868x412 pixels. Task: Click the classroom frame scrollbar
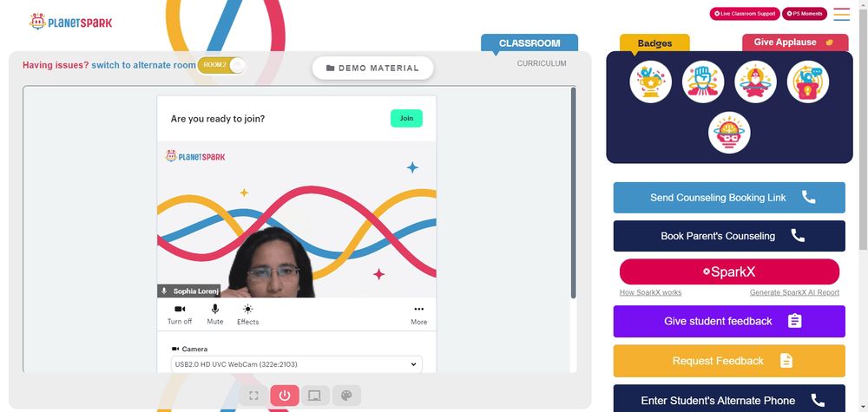(x=573, y=193)
